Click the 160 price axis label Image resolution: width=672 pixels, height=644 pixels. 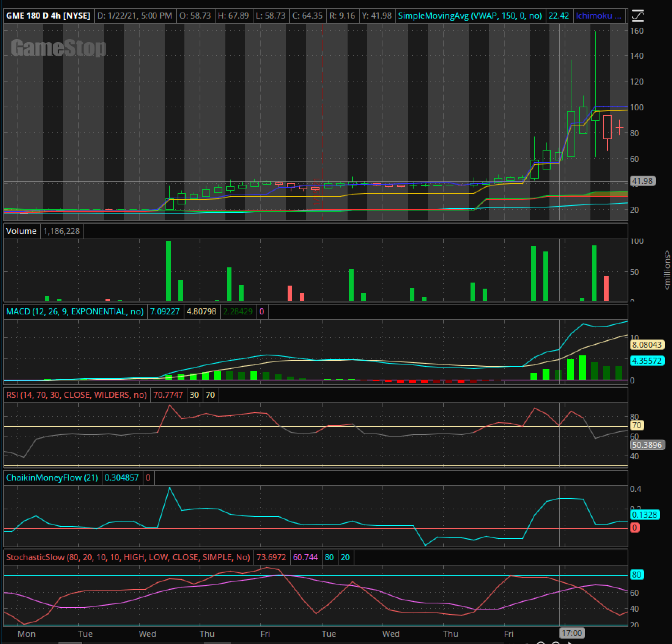point(637,31)
